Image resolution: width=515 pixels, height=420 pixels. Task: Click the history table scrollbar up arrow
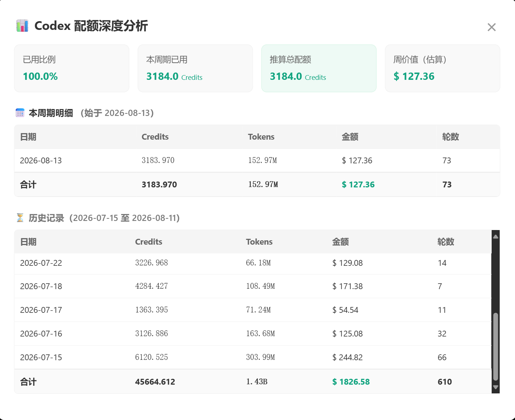[x=495, y=237]
